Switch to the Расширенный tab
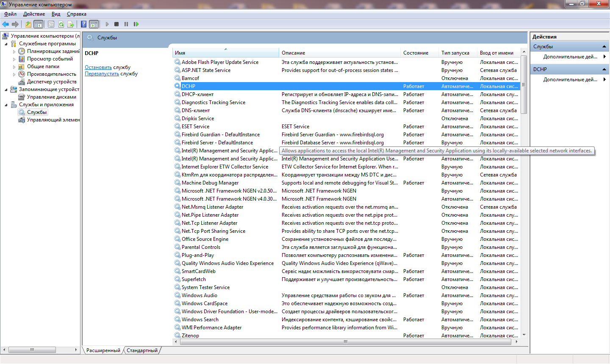 [103, 350]
